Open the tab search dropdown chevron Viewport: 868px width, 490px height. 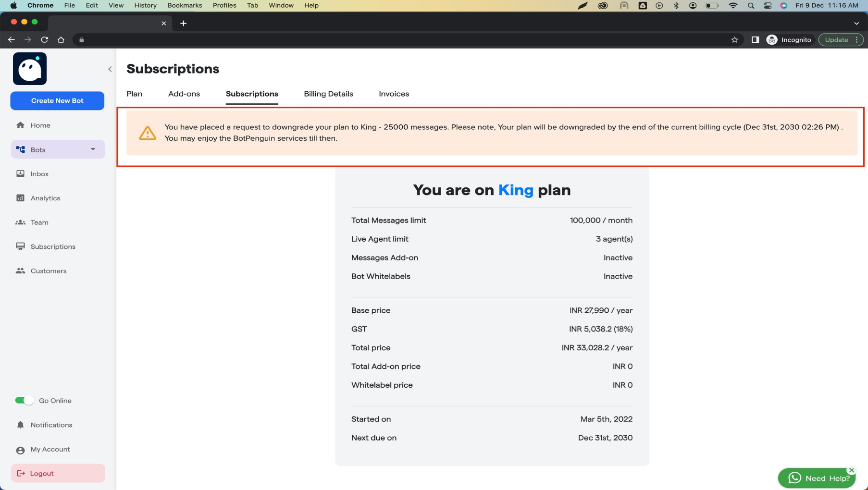click(x=856, y=23)
